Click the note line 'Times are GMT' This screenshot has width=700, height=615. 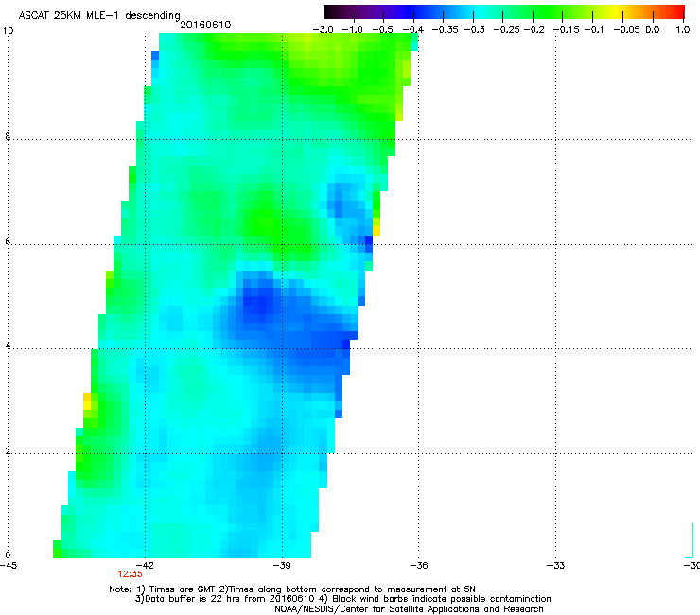point(292,589)
